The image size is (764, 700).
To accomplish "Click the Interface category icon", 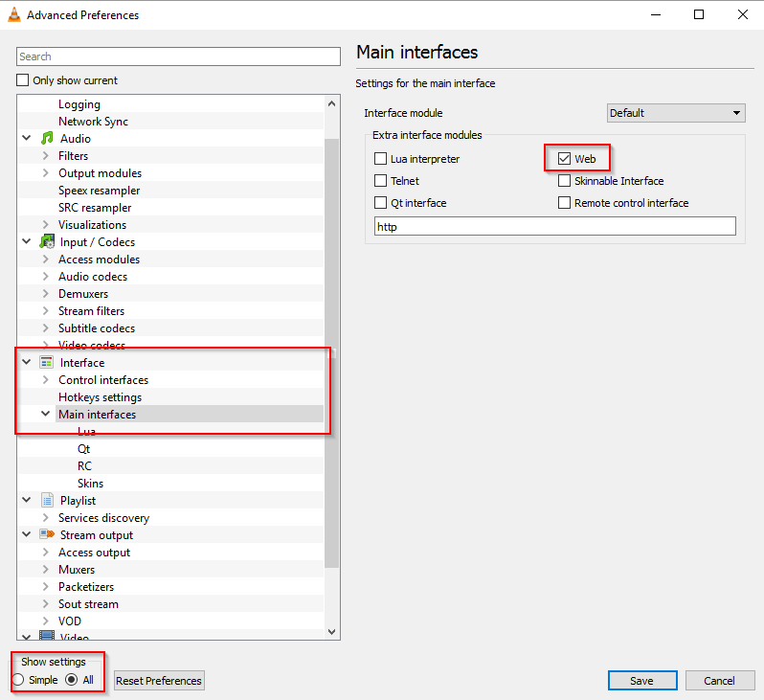I will tap(47, 362).
